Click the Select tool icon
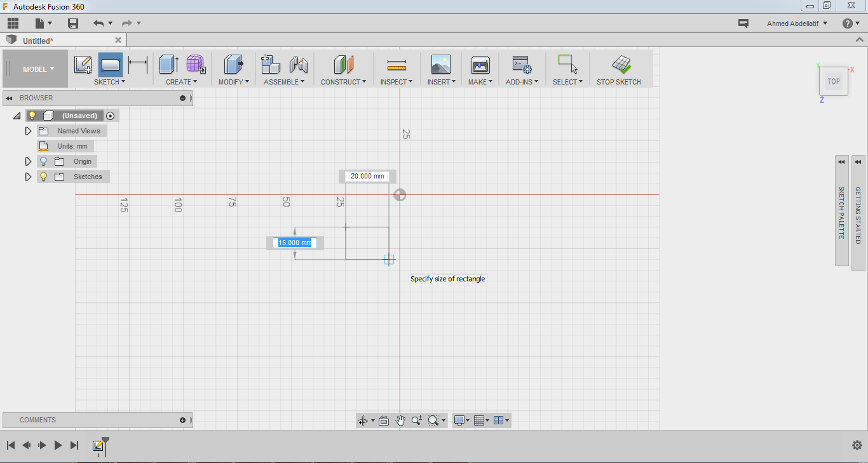This screenshot has height=463, width=868. [x=567, y=64]
